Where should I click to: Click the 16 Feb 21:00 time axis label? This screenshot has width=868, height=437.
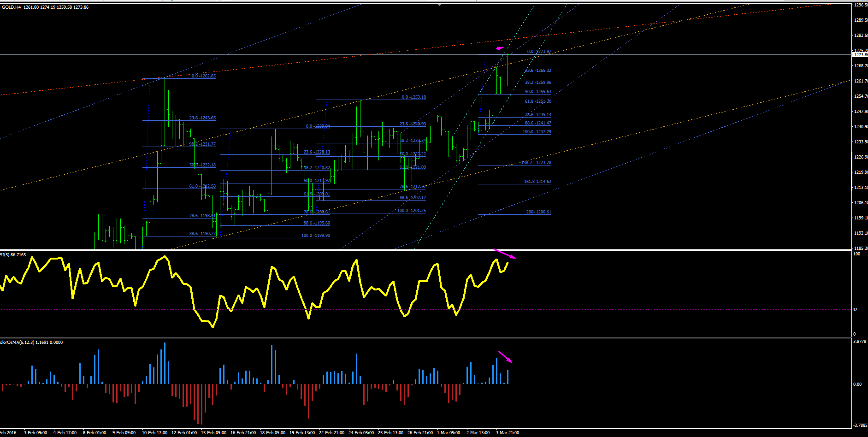[x=243, y=433]
